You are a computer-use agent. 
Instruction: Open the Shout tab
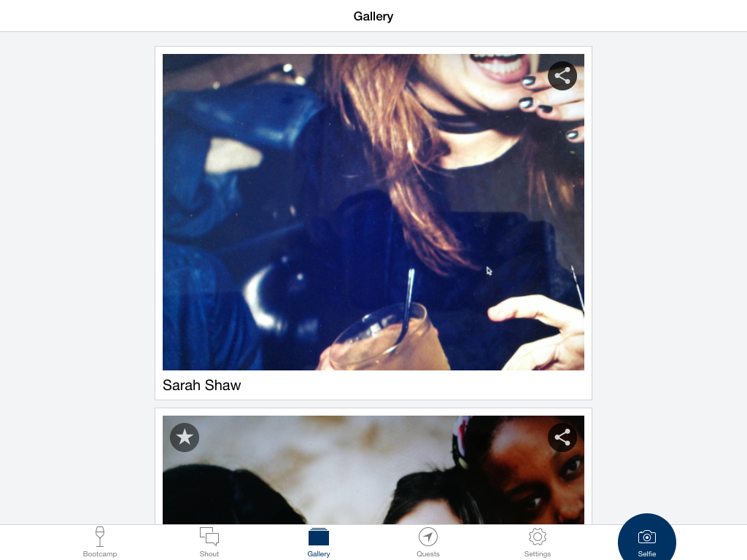209,542
